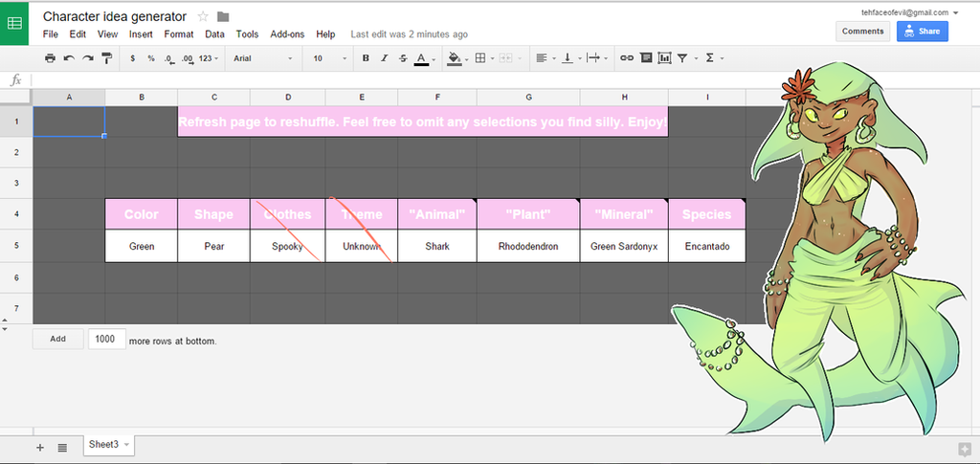This screenshot has height=464, width=980.
Task: Click the cell containing Encantado
Action: pyautogui.click(x=707, y=246)
